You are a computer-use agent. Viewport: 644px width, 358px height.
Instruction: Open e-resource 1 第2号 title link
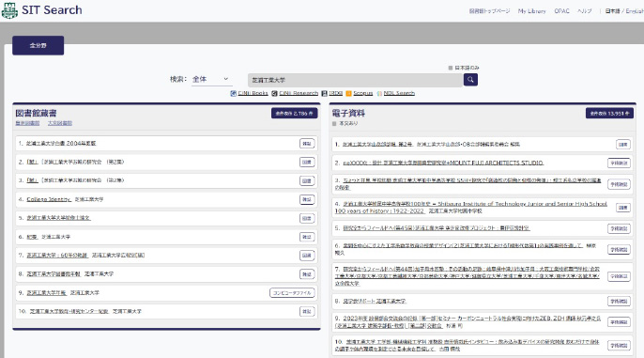click(x=377, y=145)
